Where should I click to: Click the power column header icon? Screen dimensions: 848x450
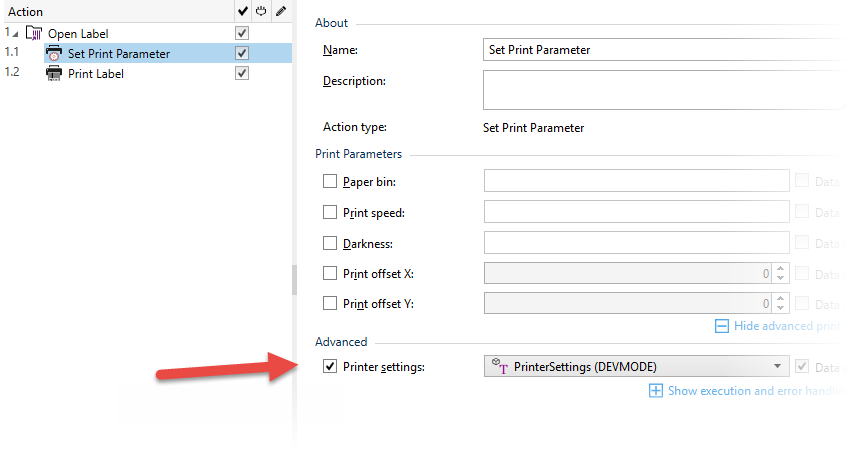click(261, 12)
